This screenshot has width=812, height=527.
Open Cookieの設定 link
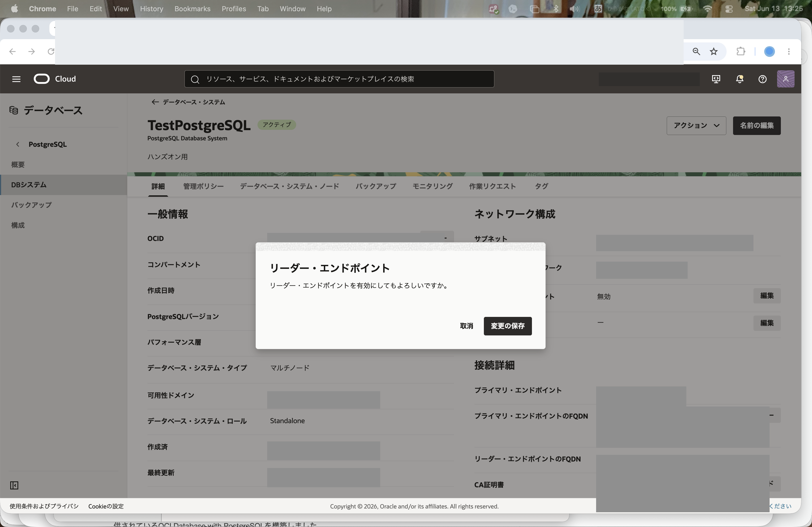point(106,506)
